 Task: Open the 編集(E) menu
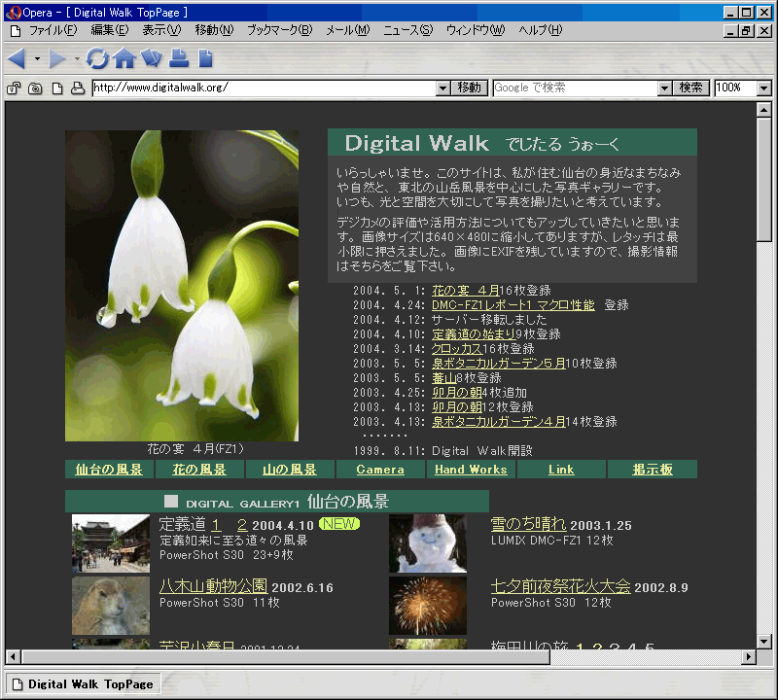[110, 30]
